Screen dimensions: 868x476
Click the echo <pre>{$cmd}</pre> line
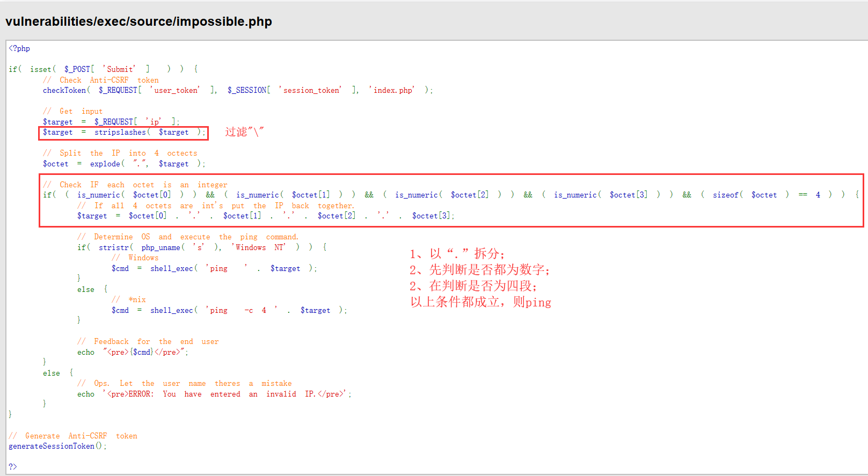[x=133, y=352]
